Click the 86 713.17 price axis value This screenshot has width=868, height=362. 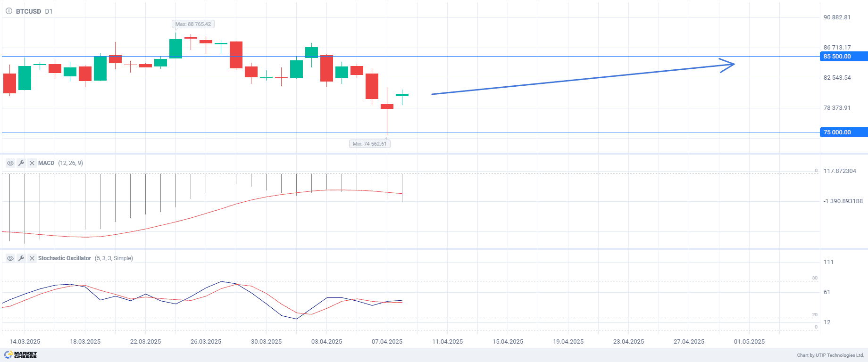(837, 48)
